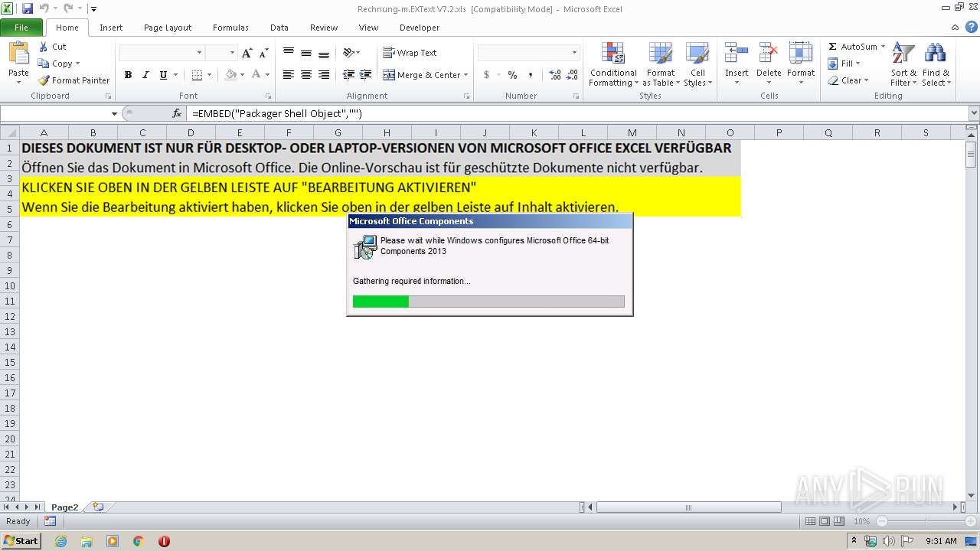Click the Increase Indent icon
Viewport: 980px width, 551px height.
pos(366,75)
